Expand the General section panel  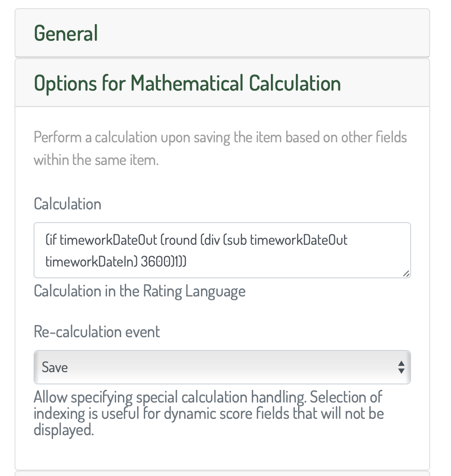[222, 33]
